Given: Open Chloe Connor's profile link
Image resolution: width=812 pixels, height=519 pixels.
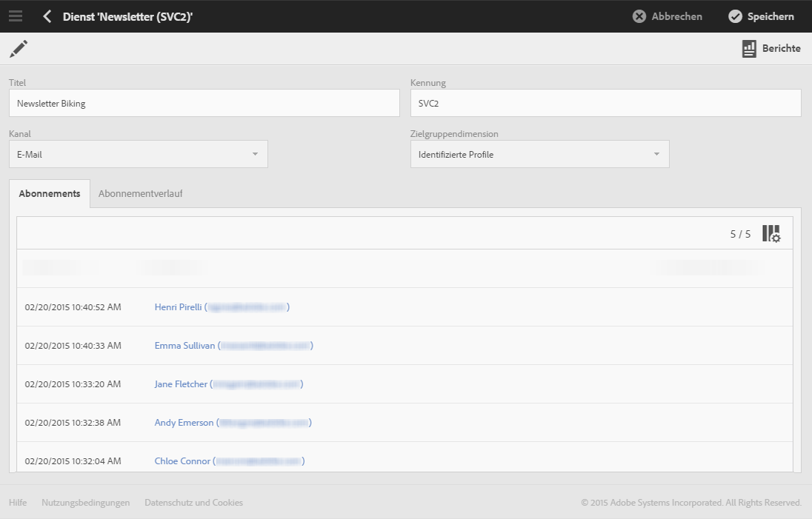Looking at the screenshot, I should pyautogui.click(x=182, y=461).
